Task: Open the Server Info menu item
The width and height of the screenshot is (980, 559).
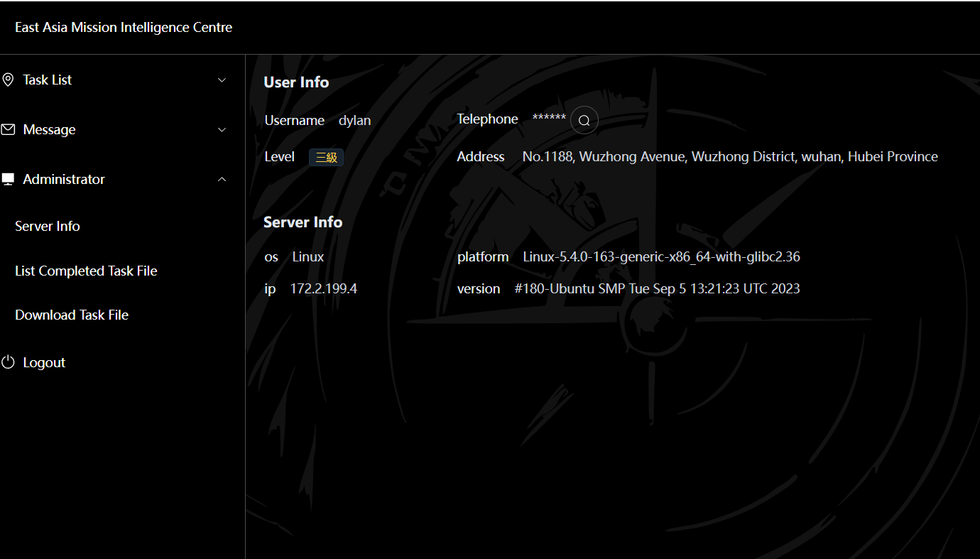Action: point(48,226)
